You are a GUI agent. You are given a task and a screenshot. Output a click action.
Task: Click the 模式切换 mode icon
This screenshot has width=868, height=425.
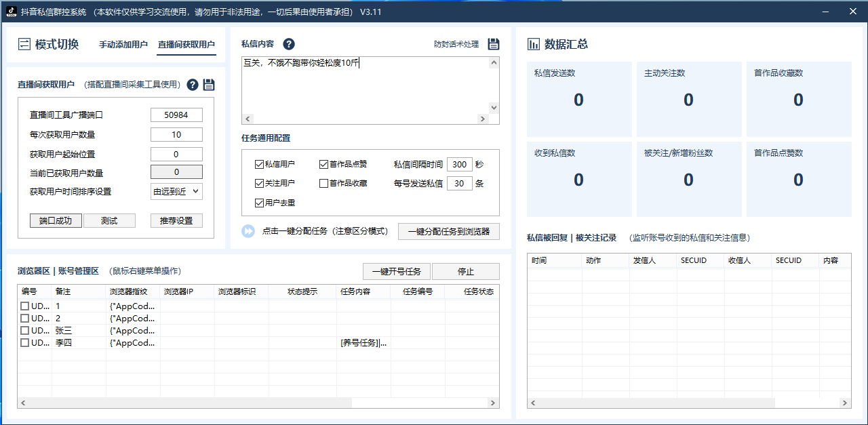click(24, 44)
